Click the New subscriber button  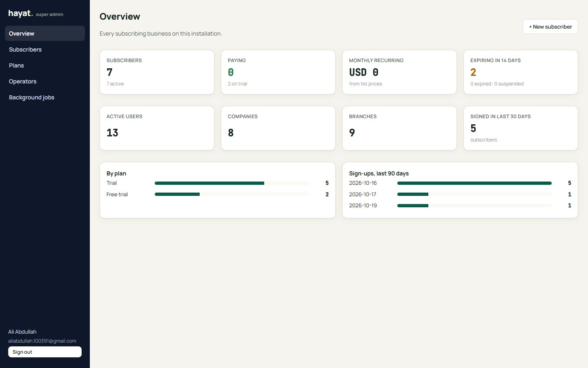pyautogui.click(x=550, y=27)
